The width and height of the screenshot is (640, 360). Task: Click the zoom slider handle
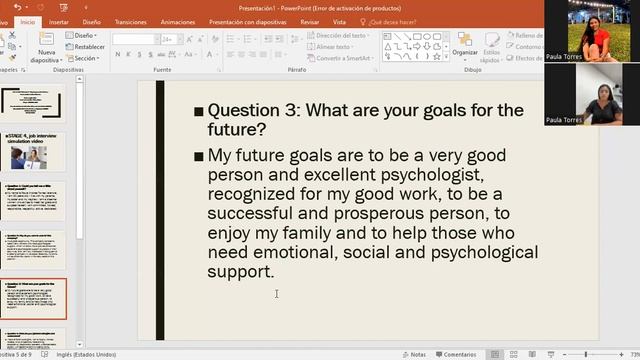pyautogui.click(x=586, y=354)
